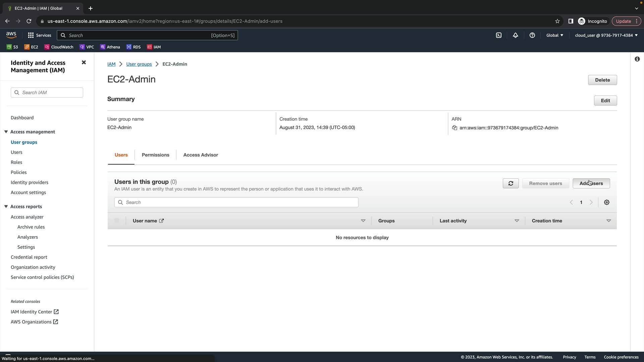Viewport: 644px width, 362px height.
Task: Open the info panel icon at right
Action: coord(637,59)
